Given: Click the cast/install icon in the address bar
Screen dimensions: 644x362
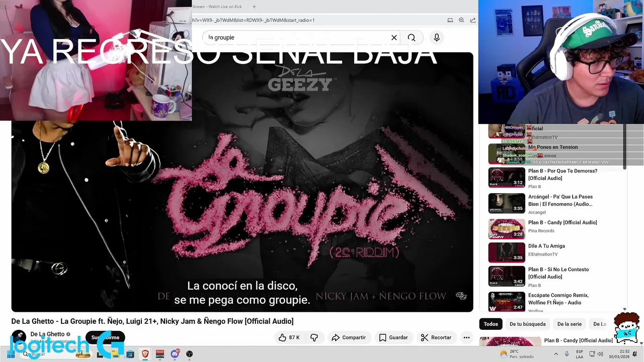Looking at the screenshot, I should (450, 20).
